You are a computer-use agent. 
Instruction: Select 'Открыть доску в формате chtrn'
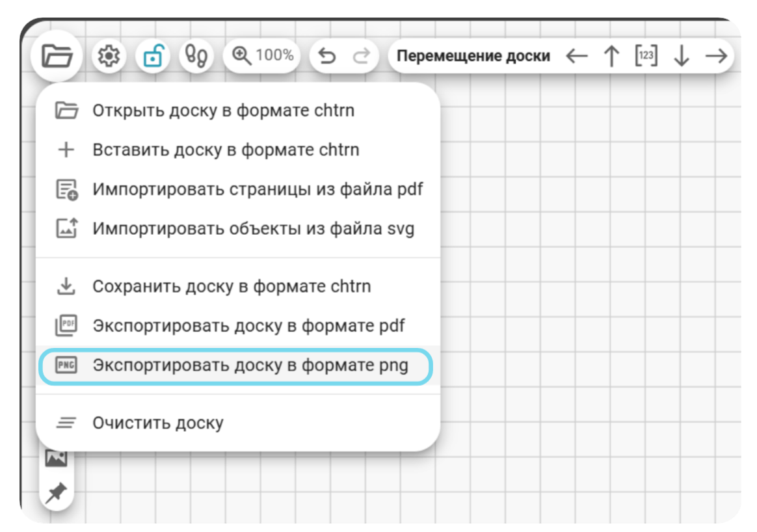(x=238, y=111)
